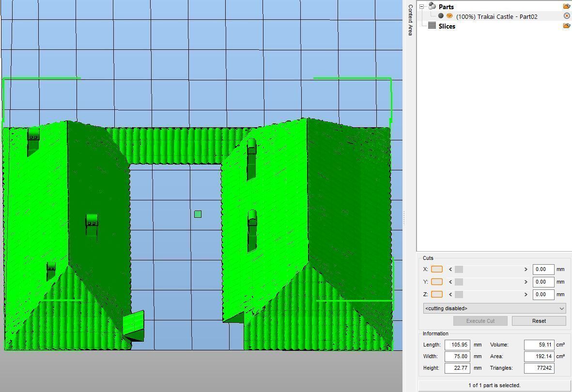572x392 pixels.
Task: Decrease the Z cut with the left arrow
Action: 450,294
